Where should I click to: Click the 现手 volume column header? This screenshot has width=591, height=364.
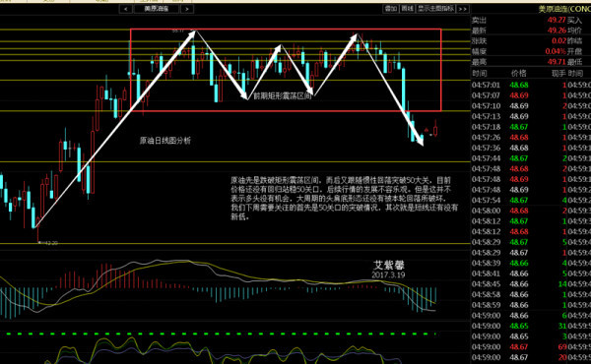[558, 74]
